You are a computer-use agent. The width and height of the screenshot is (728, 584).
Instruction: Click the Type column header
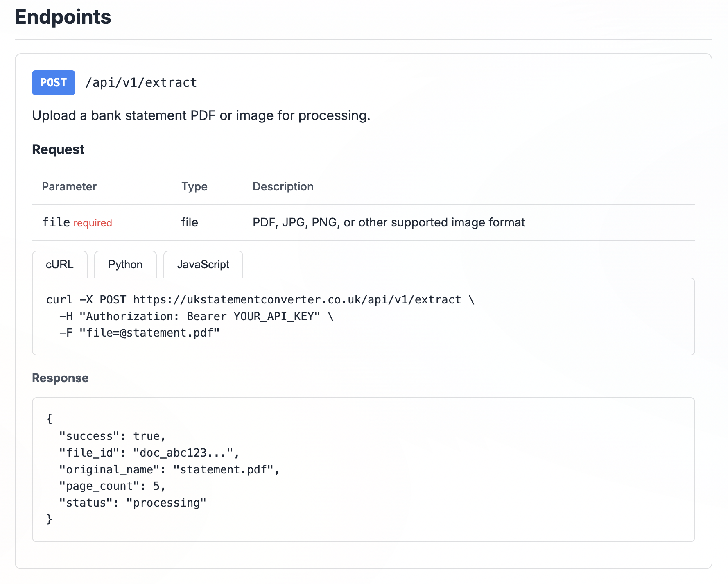194,186
